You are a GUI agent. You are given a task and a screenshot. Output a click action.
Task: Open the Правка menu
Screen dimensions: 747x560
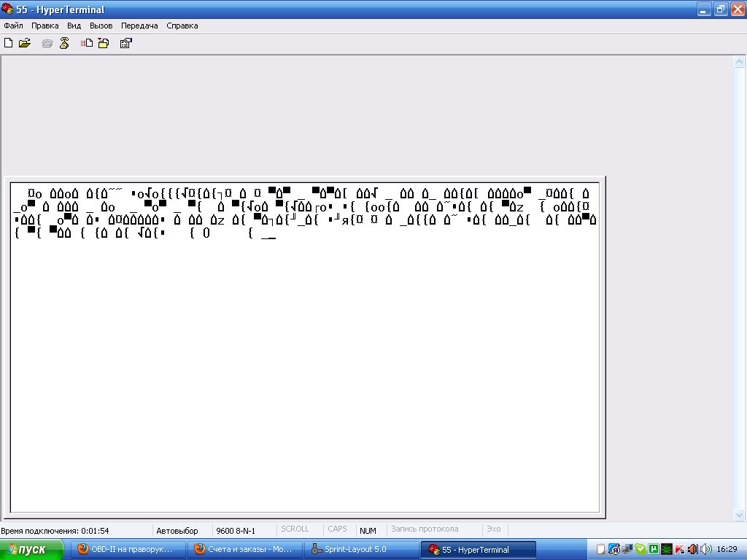45,26
